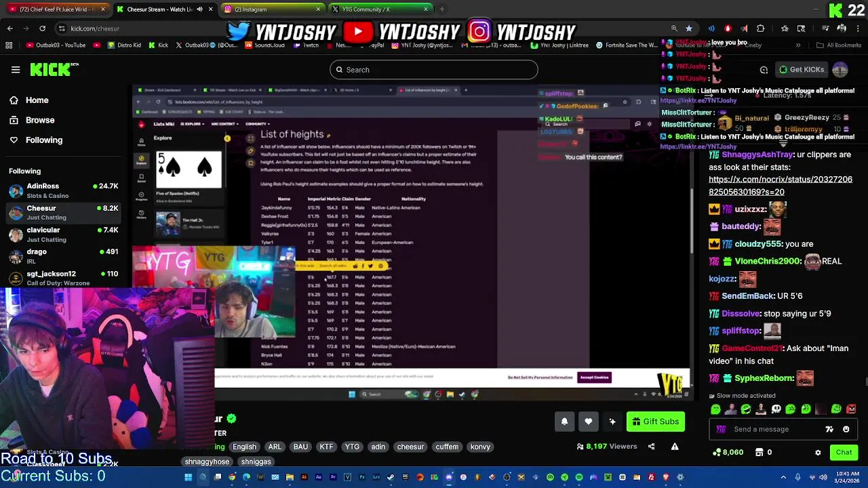Click the YTG chat identity badge in message box

click(x=721, y=429)
